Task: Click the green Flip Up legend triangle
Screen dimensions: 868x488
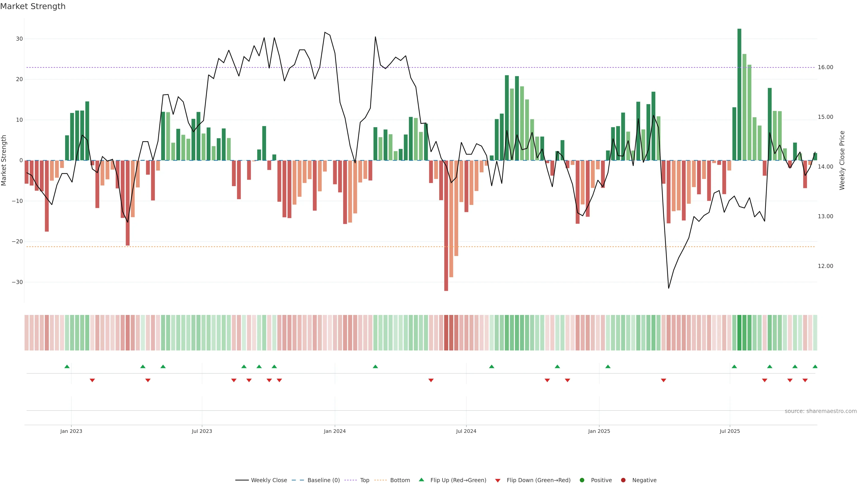Action: (421, 480)
